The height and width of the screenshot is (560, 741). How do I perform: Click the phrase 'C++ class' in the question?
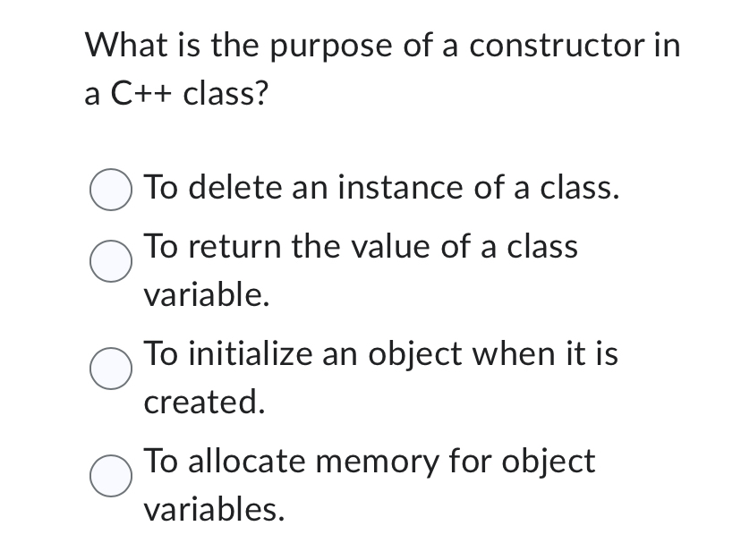click(189, 90)
